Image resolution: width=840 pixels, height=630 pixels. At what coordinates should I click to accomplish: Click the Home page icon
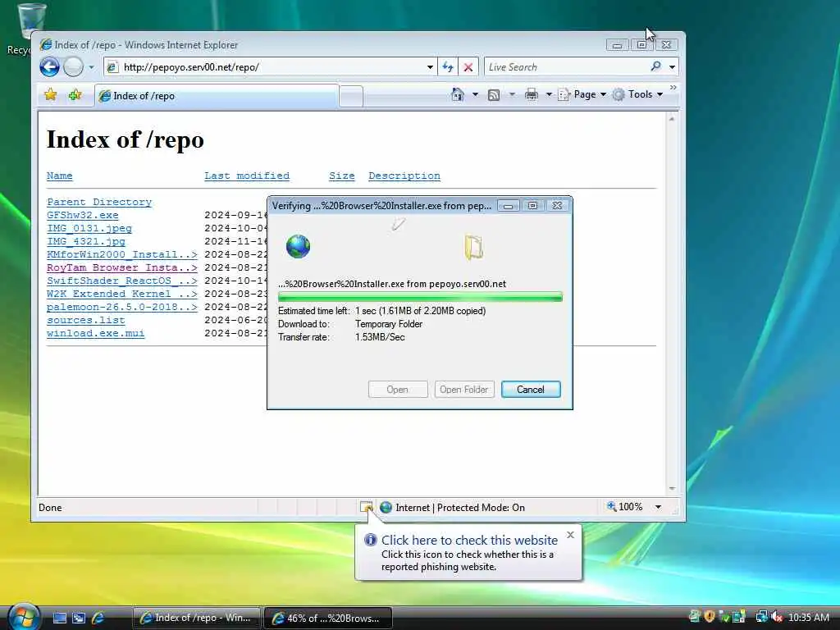tap(458, 94)
